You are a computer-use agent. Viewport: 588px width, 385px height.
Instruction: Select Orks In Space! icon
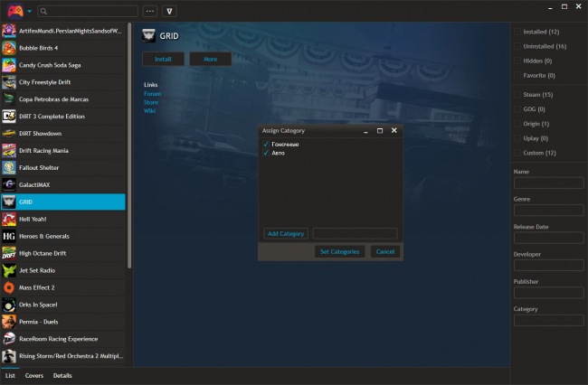tap(9, 305)
